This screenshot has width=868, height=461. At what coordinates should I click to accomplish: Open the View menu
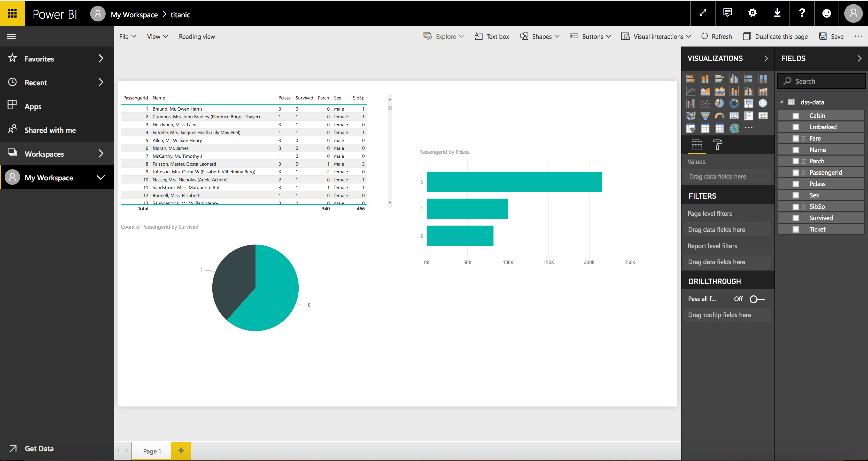pos(157,36)
